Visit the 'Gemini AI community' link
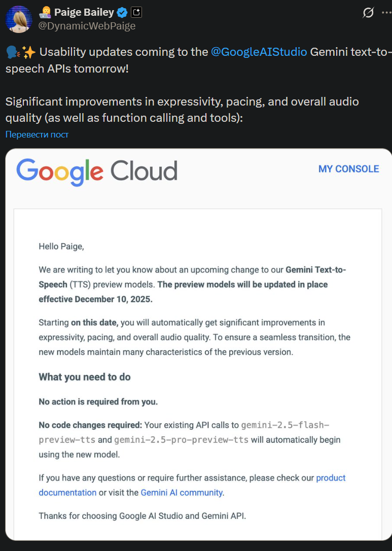This screenshot has width=392, height=551. click(181, 493)
